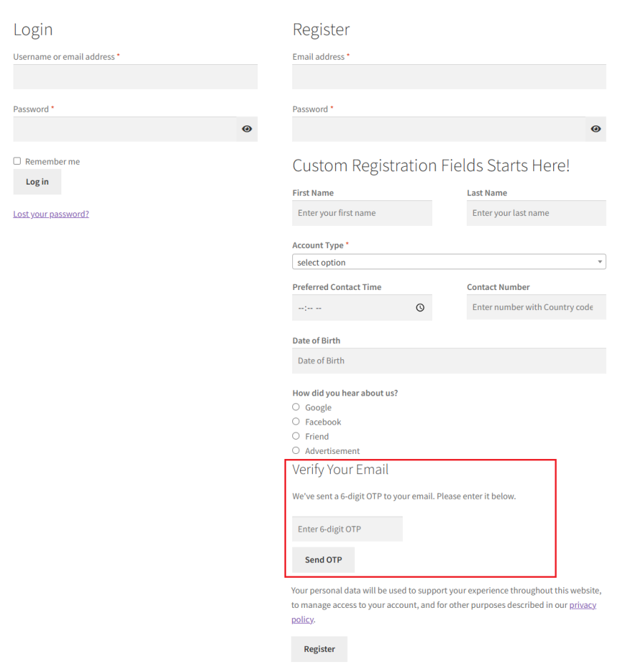
Task: Toggle password visibility on the Login form
Action: click(x=247, y=129)
